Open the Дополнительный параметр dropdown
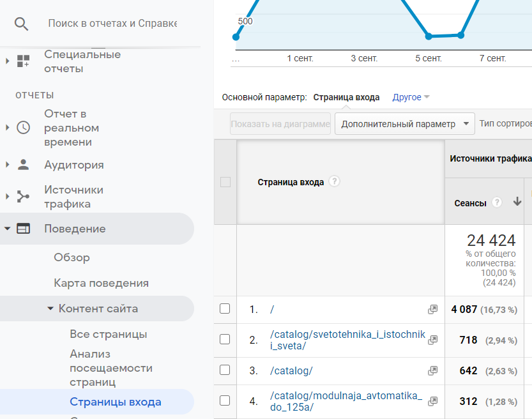This screenshot has width=532, height=419. pos(404,124)
